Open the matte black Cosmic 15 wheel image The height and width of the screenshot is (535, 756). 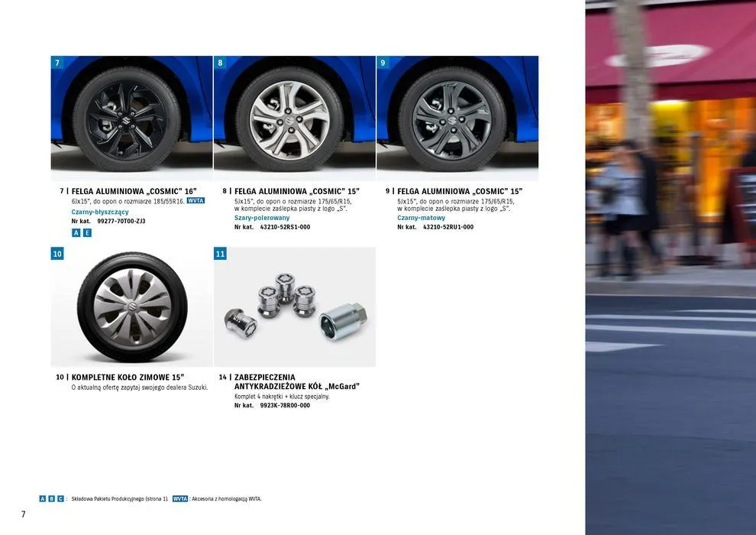pos(457,118)
